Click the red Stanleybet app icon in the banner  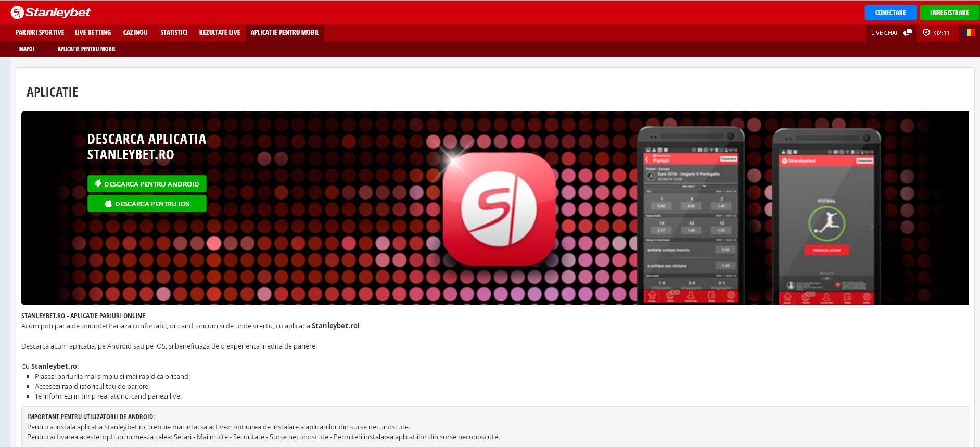pyautogui.click(x=499, y=209)
